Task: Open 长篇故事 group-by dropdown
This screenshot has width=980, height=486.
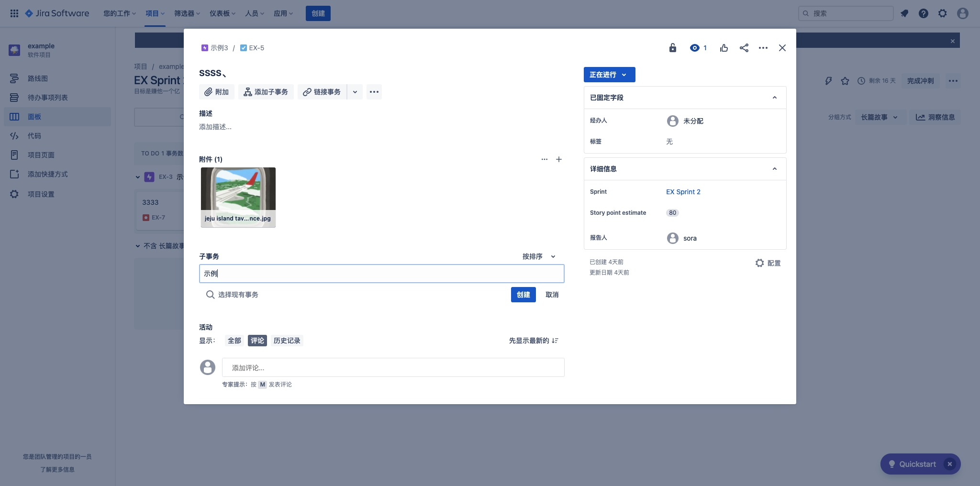Action: pyautogui.click(x=880, y=117)
